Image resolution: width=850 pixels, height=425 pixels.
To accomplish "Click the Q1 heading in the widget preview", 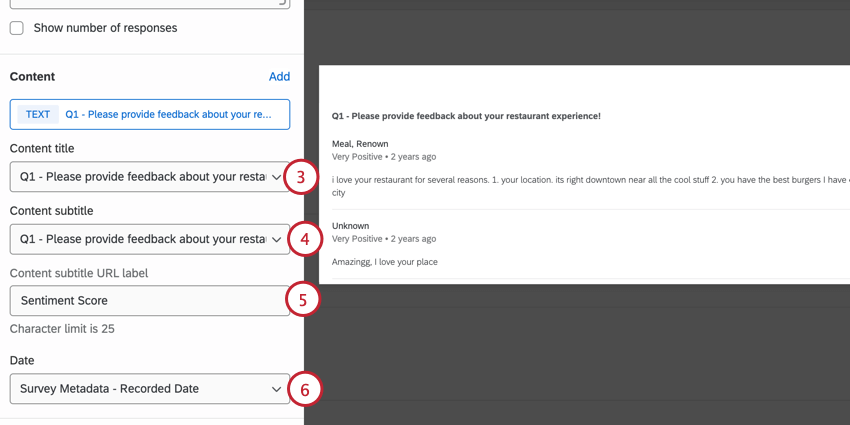I will click(x=466, y=116).
